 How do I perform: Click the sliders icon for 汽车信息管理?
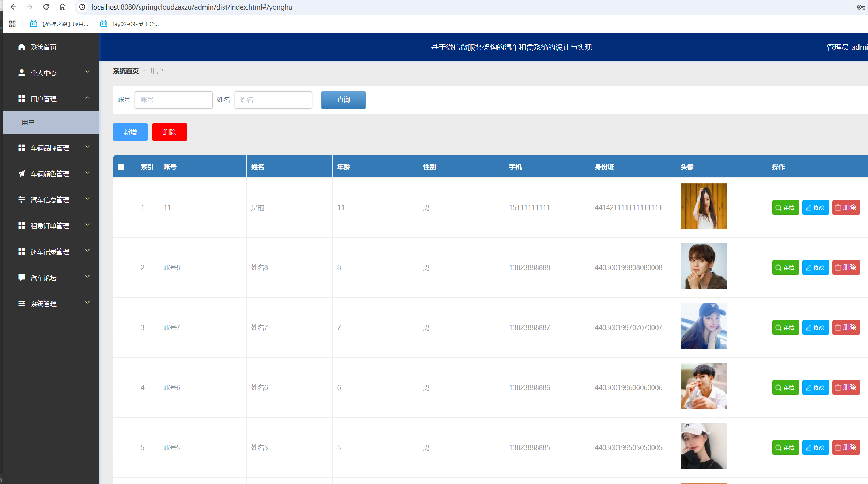[22, 200]
